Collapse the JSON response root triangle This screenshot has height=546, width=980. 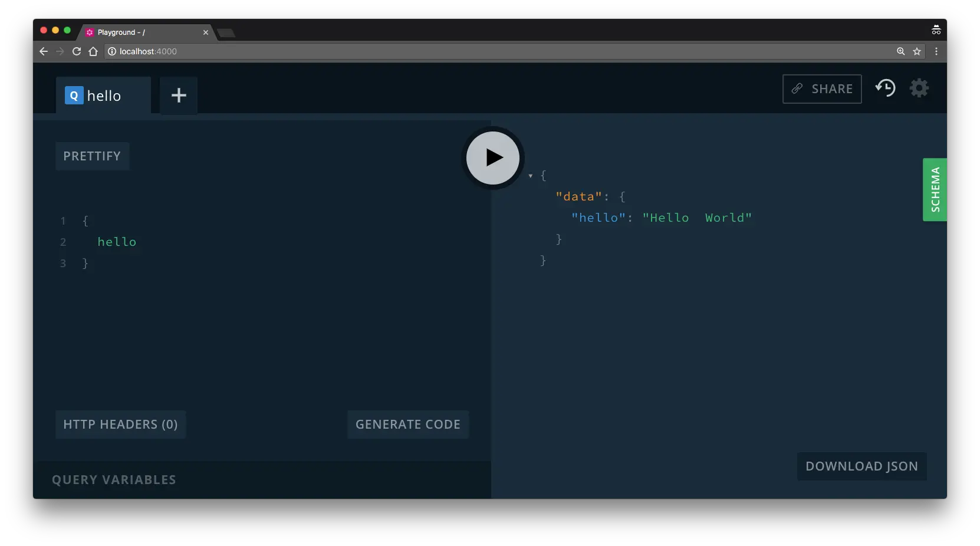[530, 176]
